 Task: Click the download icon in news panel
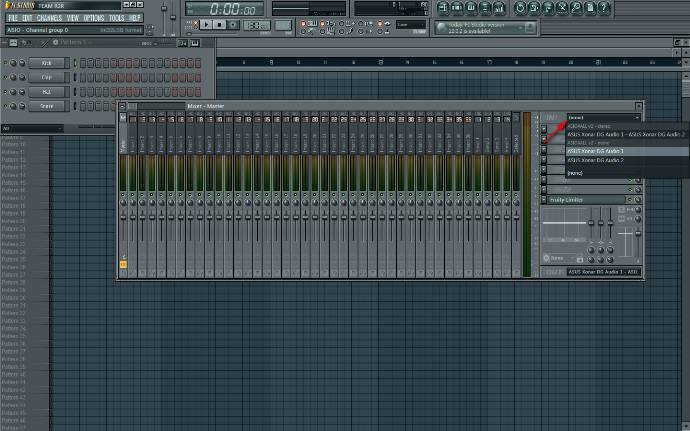531,28
